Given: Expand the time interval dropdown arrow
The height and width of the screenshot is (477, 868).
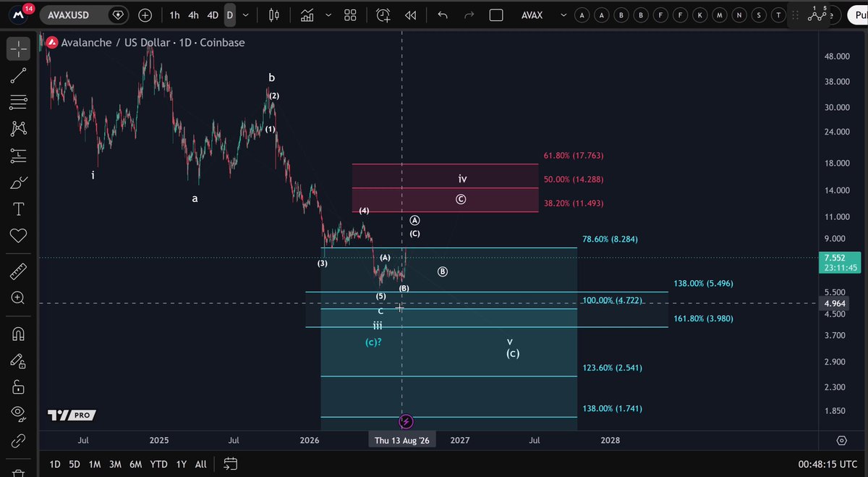Looking at the screenshot, I should 247,15.
